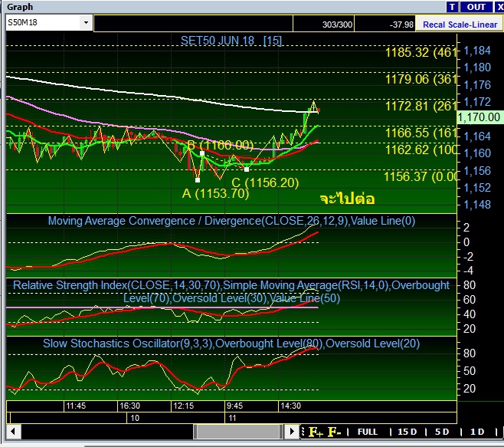The image size is (504, 447).
Task: Open the S50M18 symbol dropdown arrow
Action: (x=86, y=23)
